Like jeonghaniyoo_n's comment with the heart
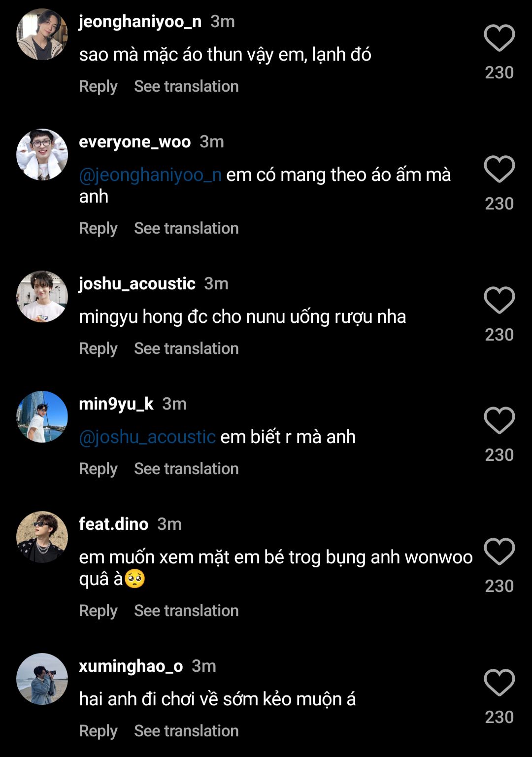Image resolution: width=532 pixels, height=757 pixels. [x=499, y=38]
